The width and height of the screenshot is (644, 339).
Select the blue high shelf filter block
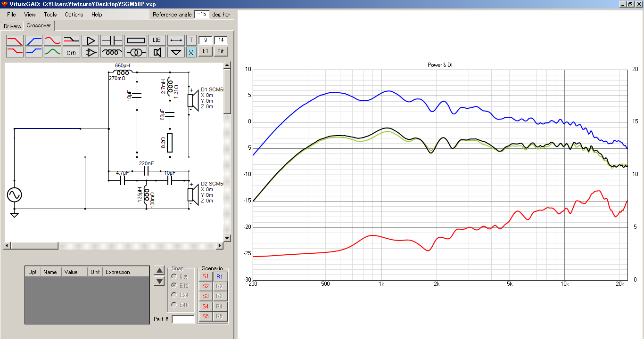pyautogui.click(x=33, y=52)
